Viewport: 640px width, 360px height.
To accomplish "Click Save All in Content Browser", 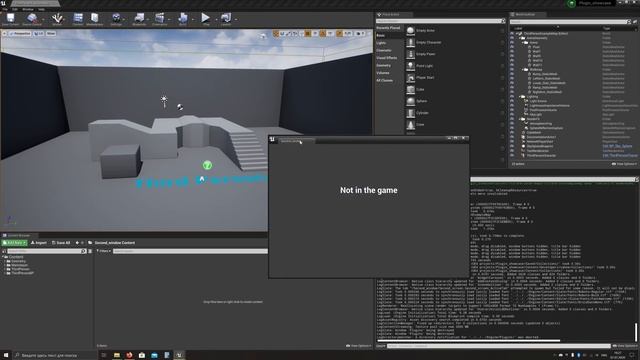I will click(x=61, y=243).
